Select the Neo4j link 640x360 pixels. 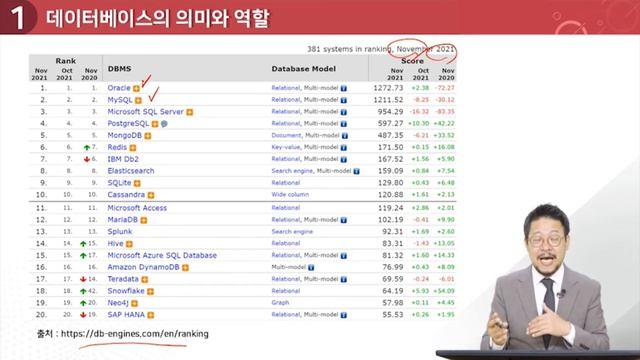(118, 302)
